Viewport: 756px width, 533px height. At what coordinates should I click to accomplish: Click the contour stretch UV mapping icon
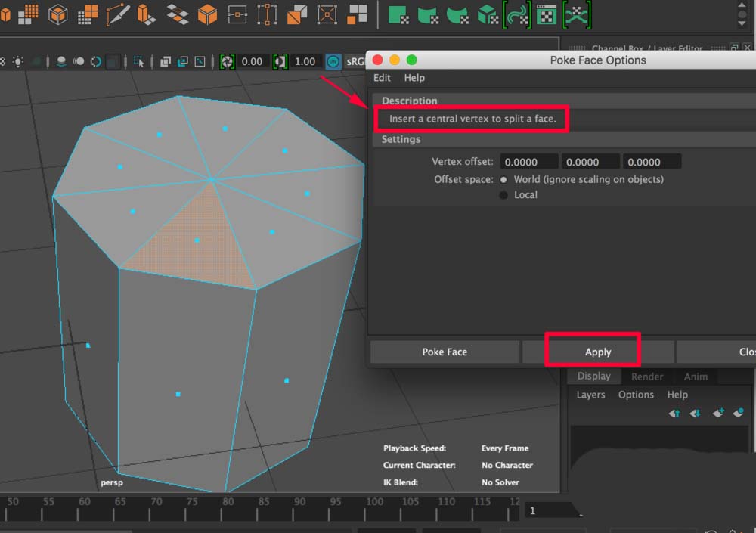pyautogui.click(x=517, y=15)
